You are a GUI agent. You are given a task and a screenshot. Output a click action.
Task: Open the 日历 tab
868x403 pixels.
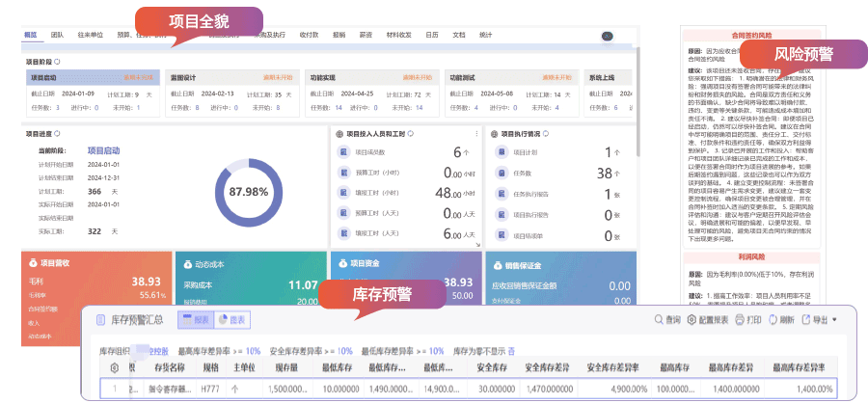[x=432, y=35]
